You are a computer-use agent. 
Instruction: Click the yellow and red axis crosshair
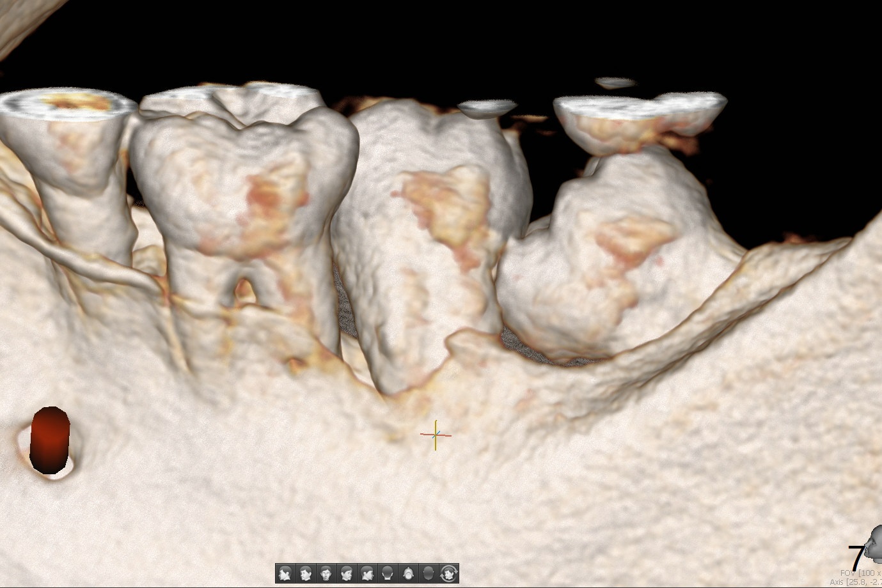(x=436, y=435)
